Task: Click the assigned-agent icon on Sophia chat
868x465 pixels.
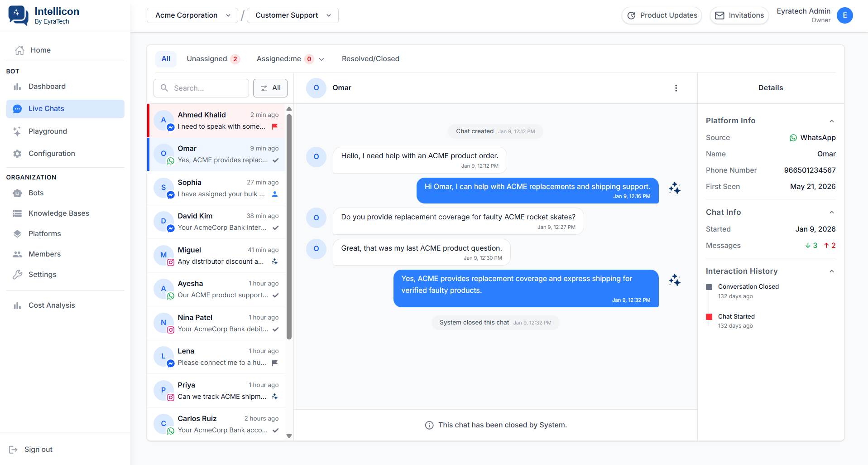Action: pos(275,194)
